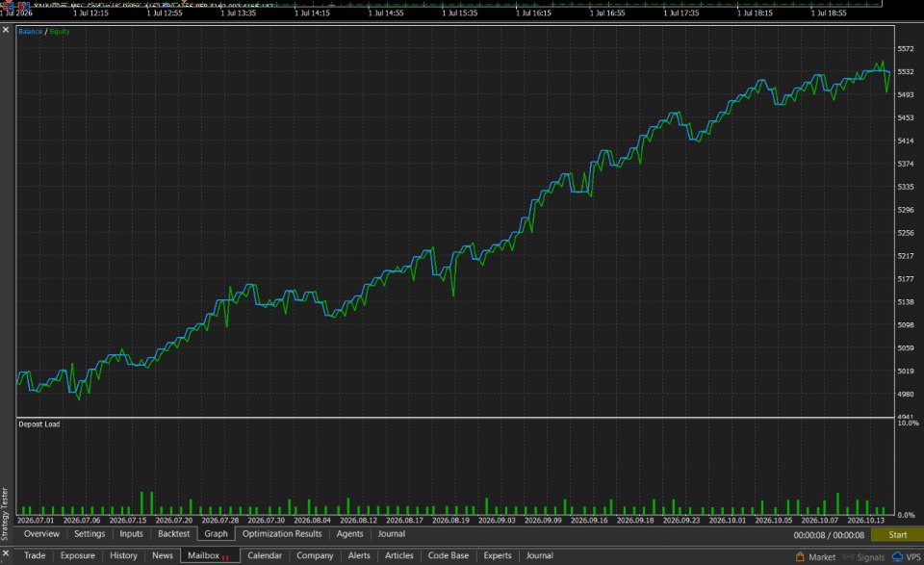Go to the Articles tab
This screenshot has width=924, height=565.
pos(399,555)
